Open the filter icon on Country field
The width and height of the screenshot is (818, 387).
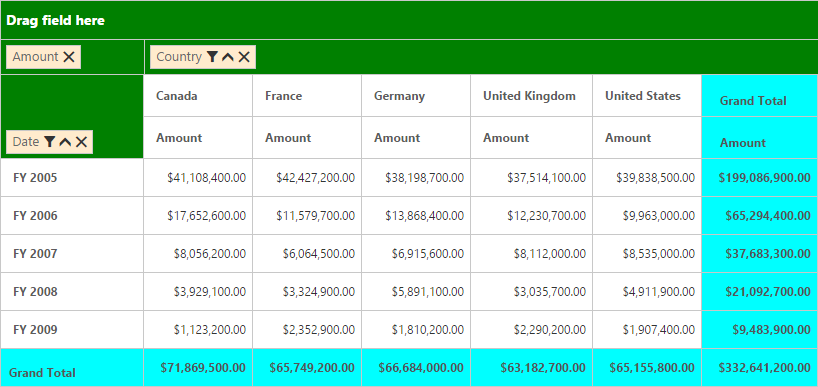(x=212, y=57)
